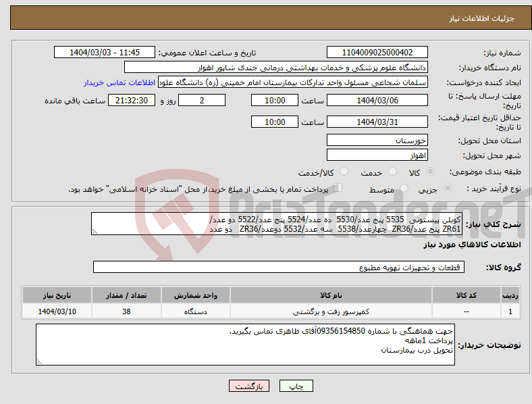Click the description textarea resize handle
532x404 pixels.
click(x=95, y=232)
